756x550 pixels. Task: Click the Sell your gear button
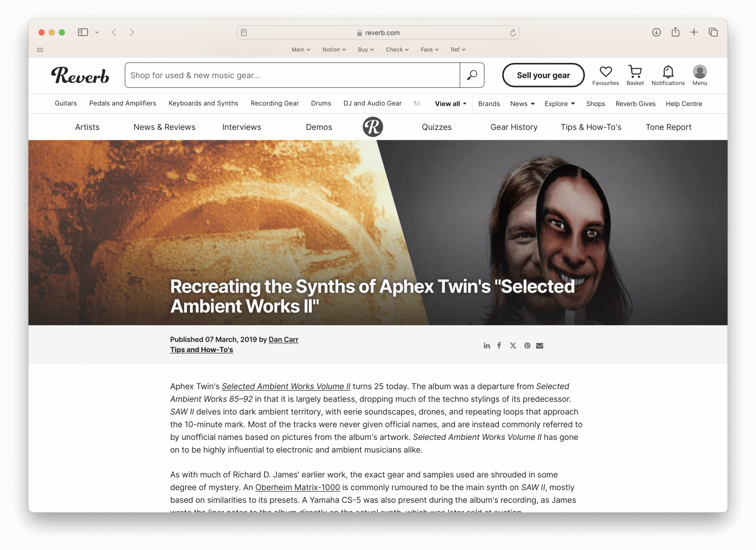coord(543,75)
